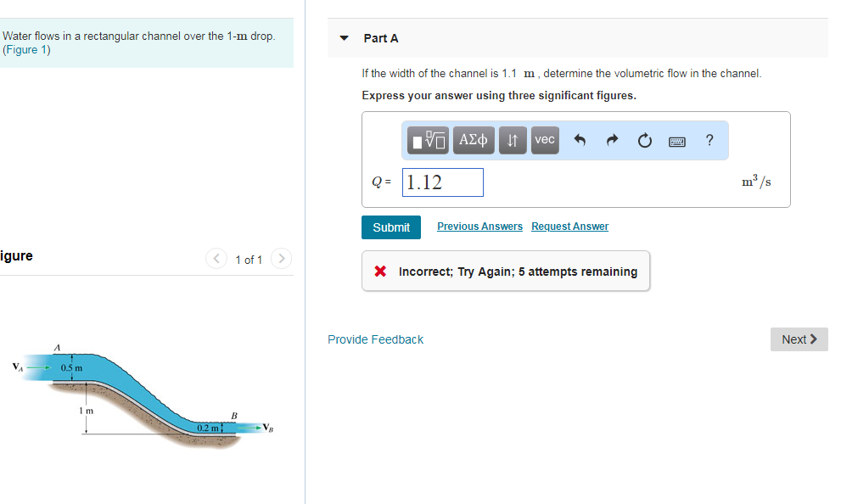
Task: Open Previous Answers link
Action: 479,227
